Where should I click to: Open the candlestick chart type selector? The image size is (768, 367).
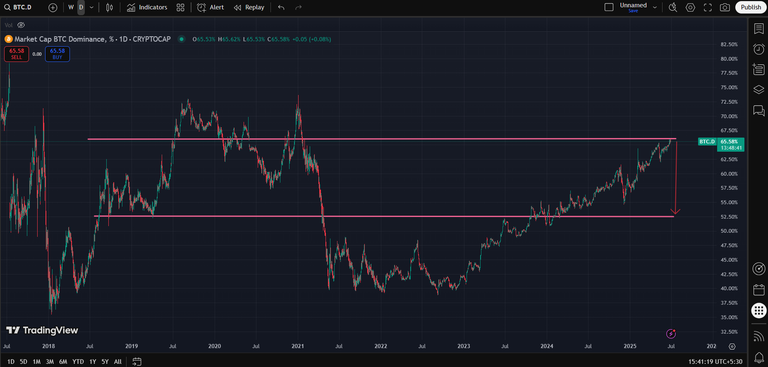[x=109, y=7]
